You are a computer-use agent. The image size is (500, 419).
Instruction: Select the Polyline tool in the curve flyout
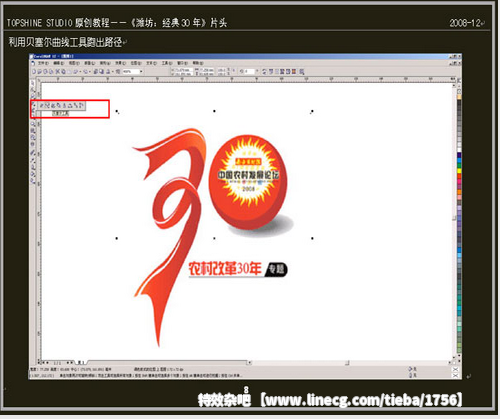64,105
